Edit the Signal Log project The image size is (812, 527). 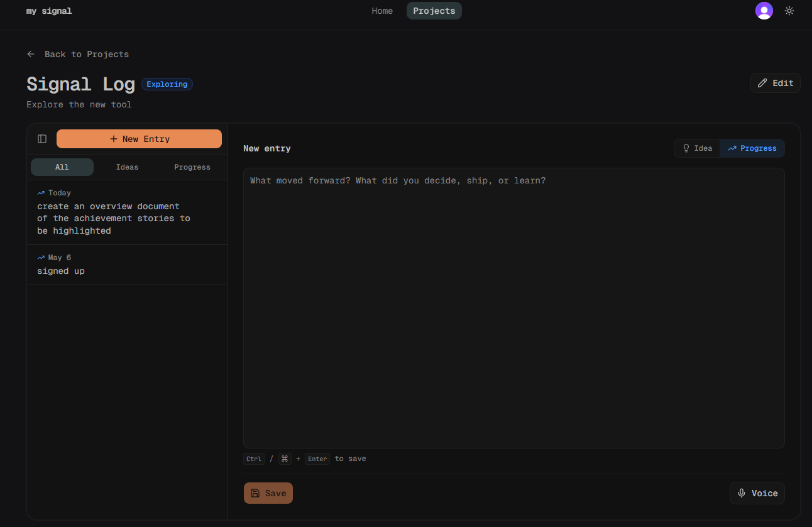[776, 83]
